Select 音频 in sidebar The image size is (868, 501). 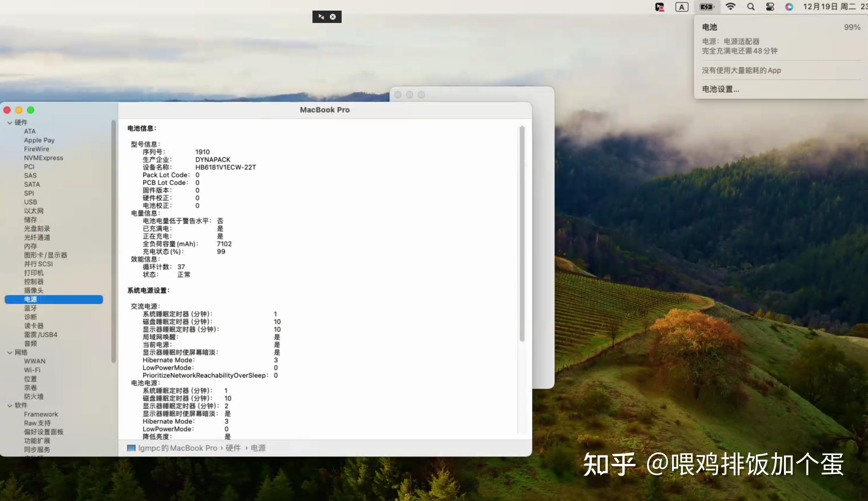coord(30,343)
